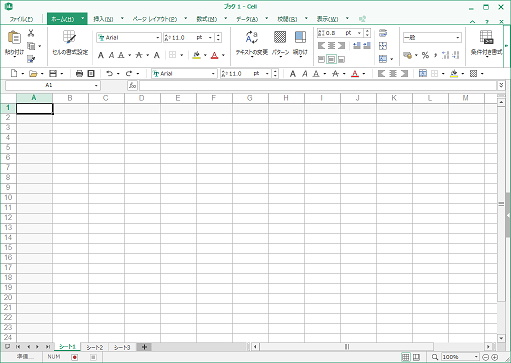Toggle middle vertical alignment in ribbon
The image size is (511, 363).
[331, 59]
